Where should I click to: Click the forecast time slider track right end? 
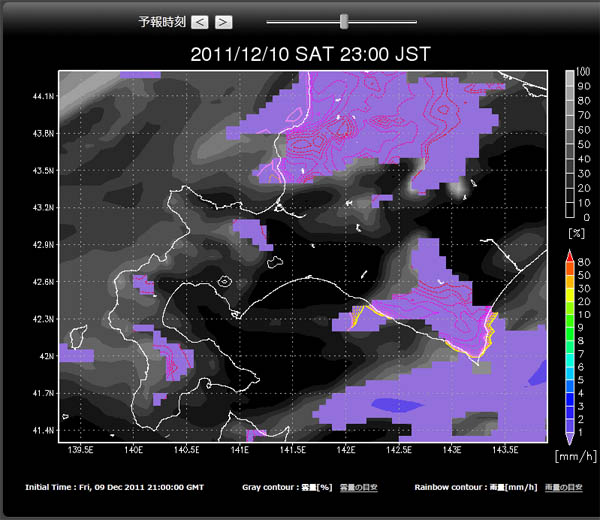click(415, 22)
